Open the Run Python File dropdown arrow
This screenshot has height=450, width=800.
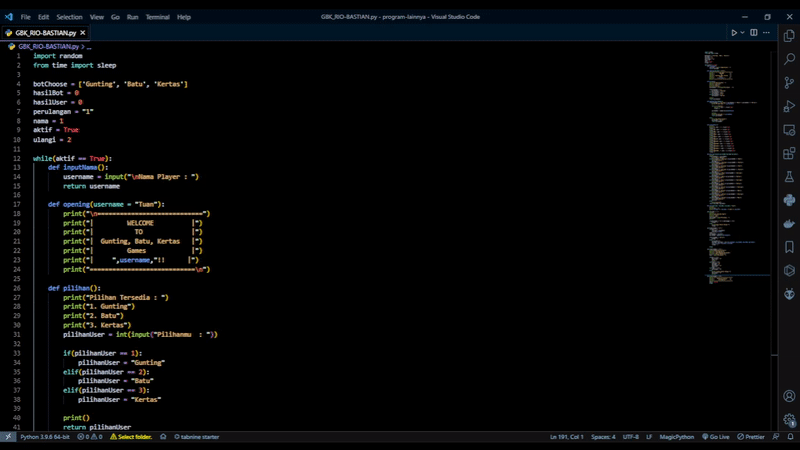[x=743, y=33]
